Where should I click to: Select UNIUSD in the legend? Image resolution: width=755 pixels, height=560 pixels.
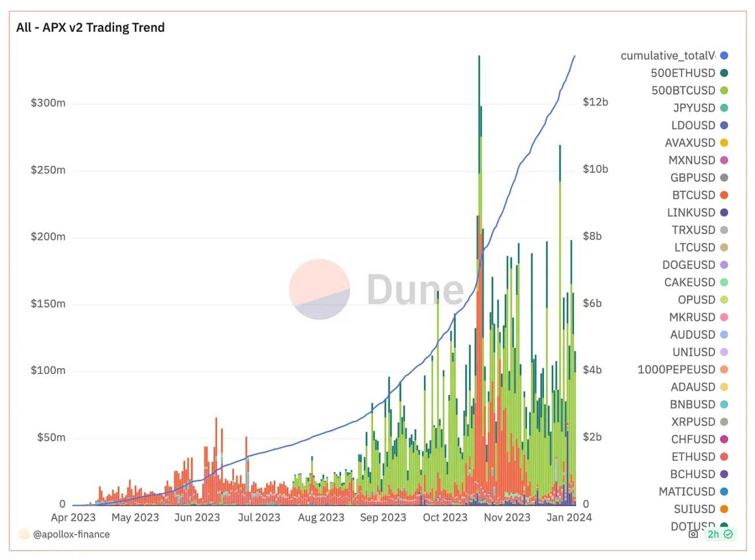click(700, 352)
